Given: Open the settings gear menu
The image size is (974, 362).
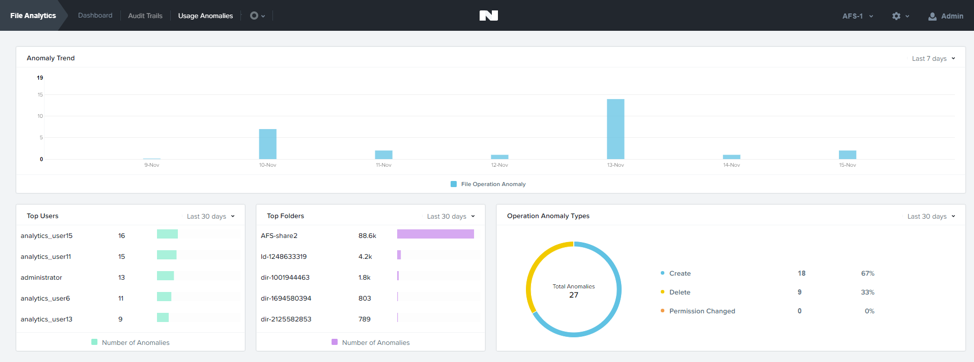Looking at the screenshot, I should point(900,16).
